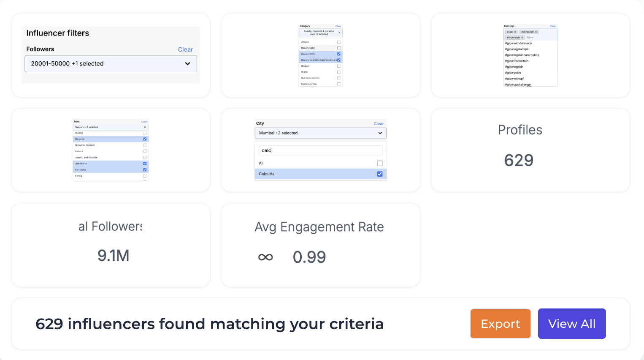The height and width of the screenshot is (360, 644).
Task: Click the city search field containing calc
Action: point(320,150)
